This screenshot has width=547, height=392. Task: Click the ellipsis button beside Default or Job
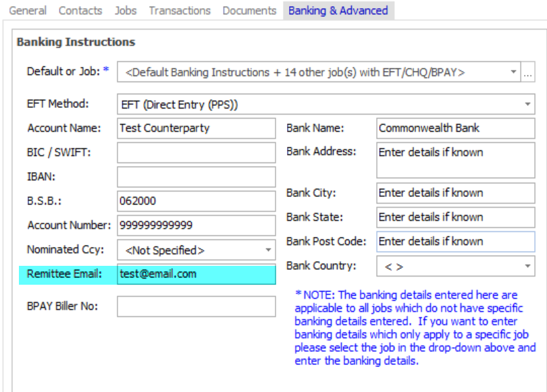coord(528,72)
